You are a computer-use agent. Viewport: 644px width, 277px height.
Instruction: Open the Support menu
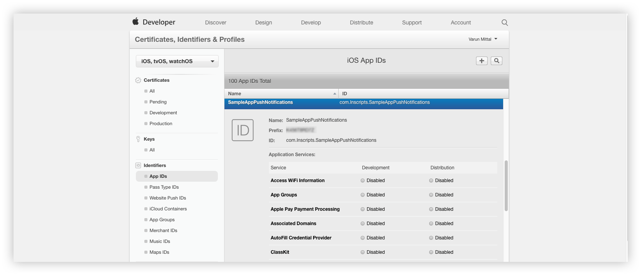pos(412,22)
